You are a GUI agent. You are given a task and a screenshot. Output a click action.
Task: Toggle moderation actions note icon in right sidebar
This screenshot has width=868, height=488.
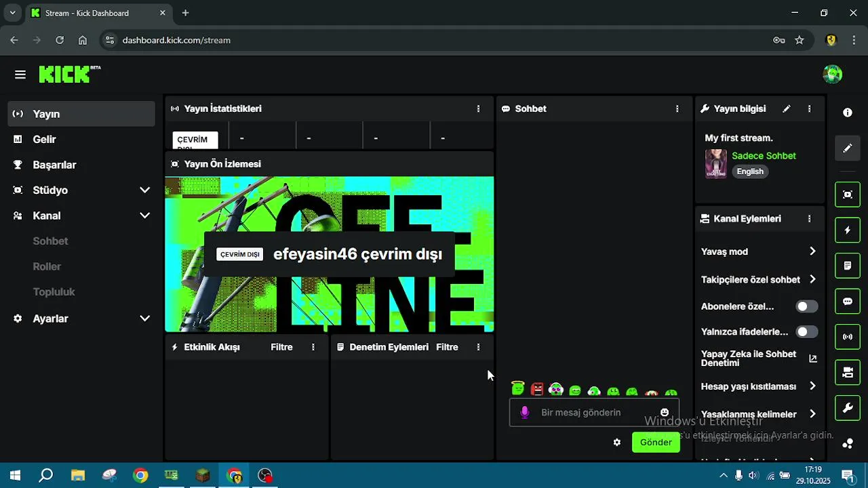tap(848, 266)
